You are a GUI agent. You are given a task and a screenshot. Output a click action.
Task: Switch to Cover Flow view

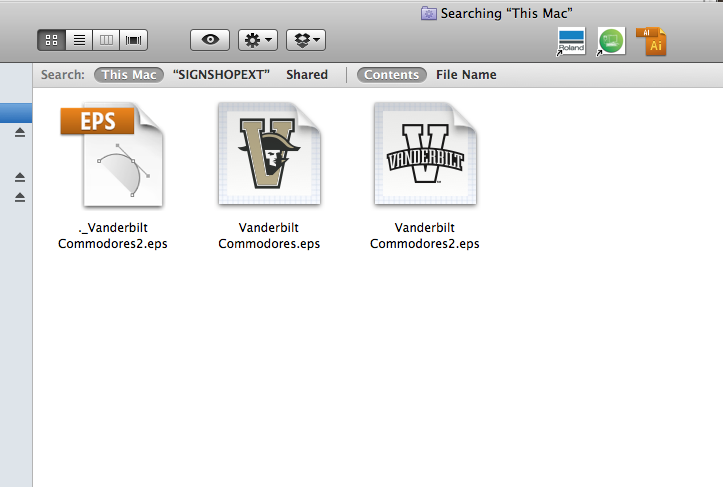[x=134, y=40]
